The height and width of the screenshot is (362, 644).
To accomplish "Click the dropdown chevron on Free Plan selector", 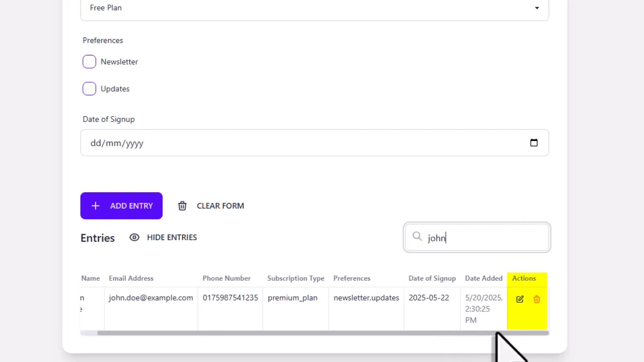I will pos(537,8).
